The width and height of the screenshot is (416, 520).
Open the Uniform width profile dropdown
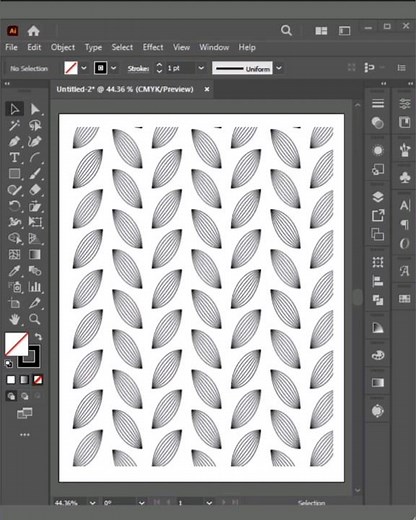click(x=279, y=68)
